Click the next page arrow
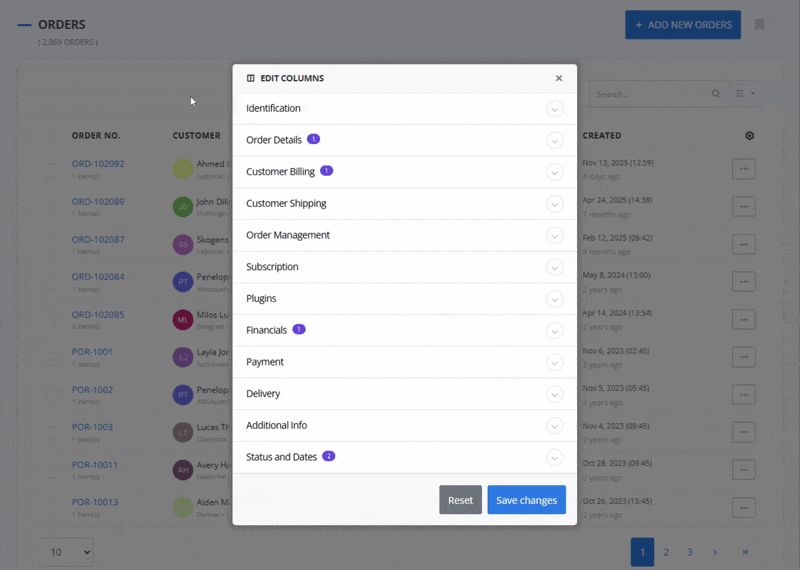This screenshot has height=570, width=800. coord(715,552)
